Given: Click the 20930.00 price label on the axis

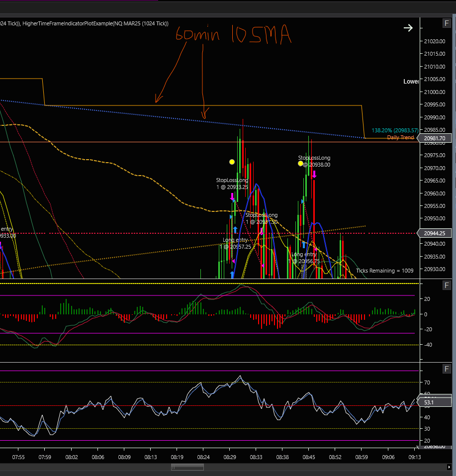Looking at the screenshot, I should (435, 269).
